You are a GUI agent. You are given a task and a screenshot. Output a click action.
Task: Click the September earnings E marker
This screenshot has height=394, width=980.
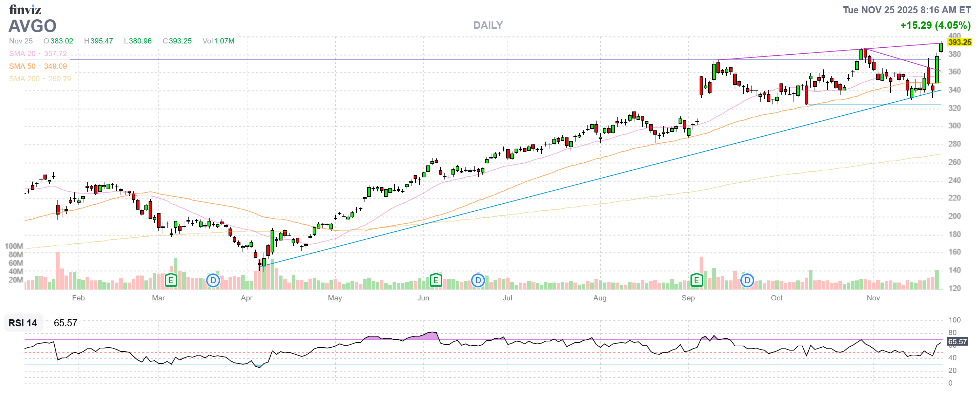(696, 281)
